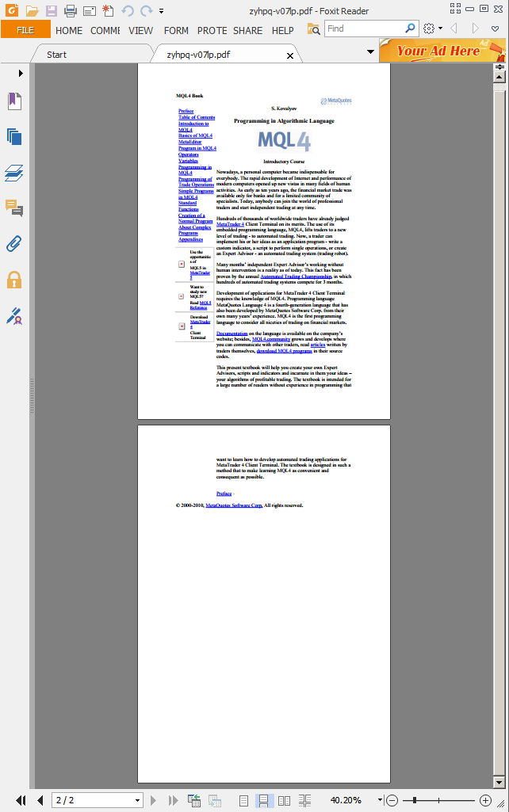Click the Your Ad Here banner
The height and width of the screenshot is (812, 509).
pos(442,50)
